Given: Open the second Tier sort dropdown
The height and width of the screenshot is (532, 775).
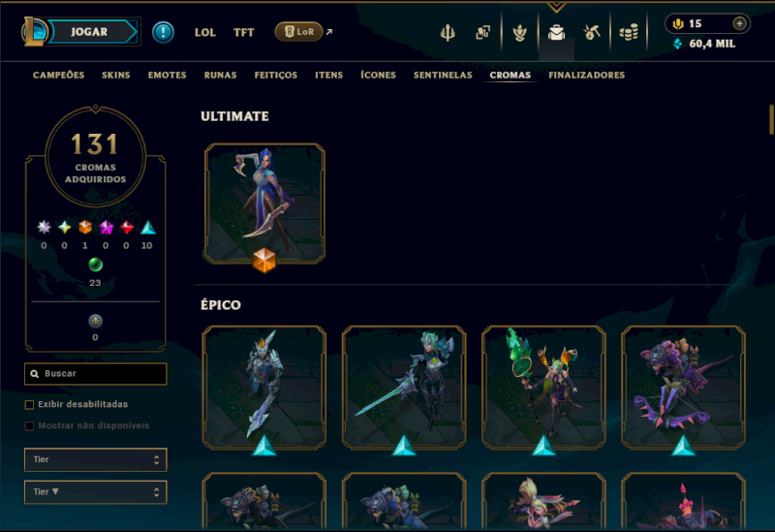Looking at the screenshot, I should click(x=95, y=492).
